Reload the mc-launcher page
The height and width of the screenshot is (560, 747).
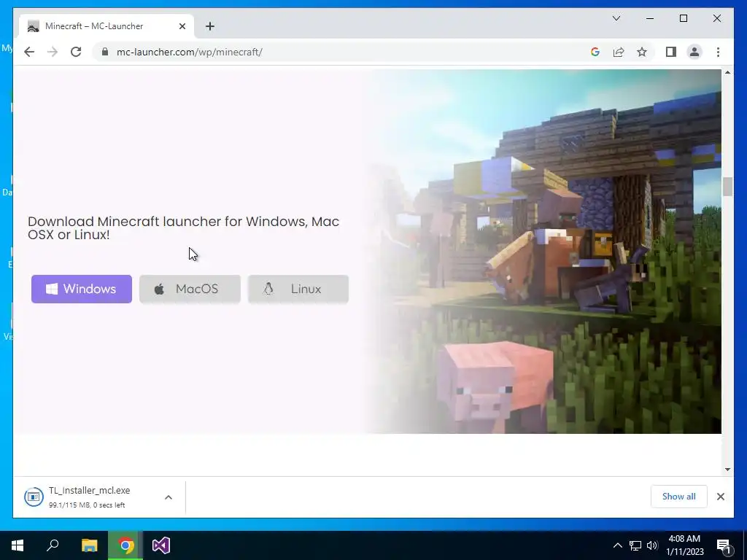[76, 52]
